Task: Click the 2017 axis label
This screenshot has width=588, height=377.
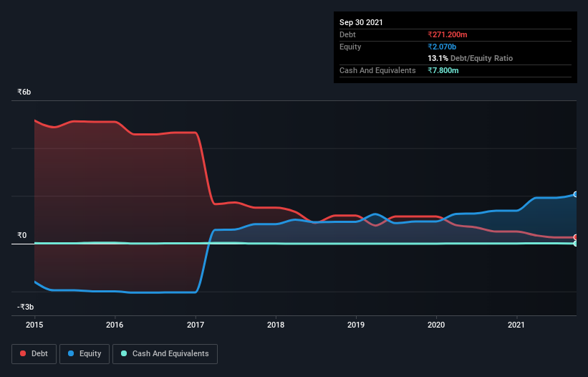Action: (196, 325)
